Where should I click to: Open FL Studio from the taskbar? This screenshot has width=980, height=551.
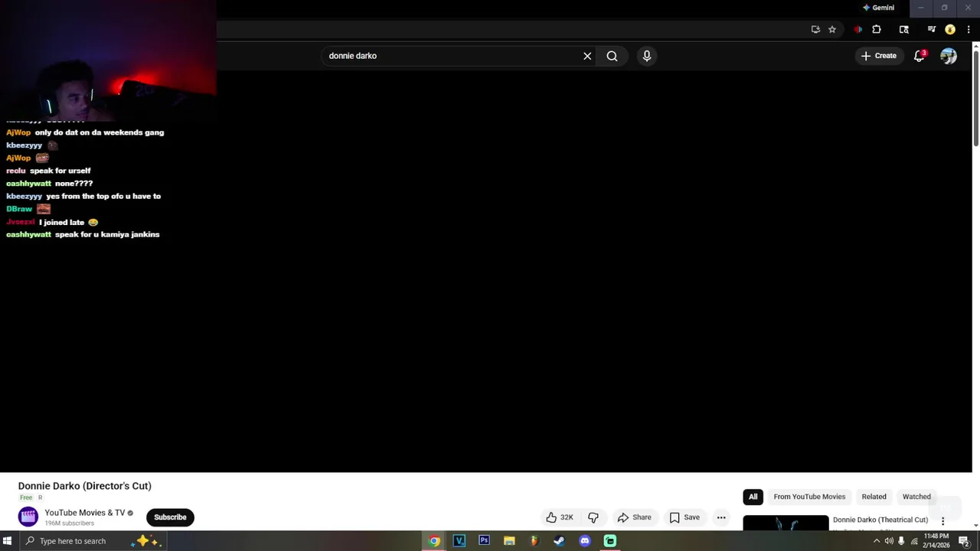[534, 541]
